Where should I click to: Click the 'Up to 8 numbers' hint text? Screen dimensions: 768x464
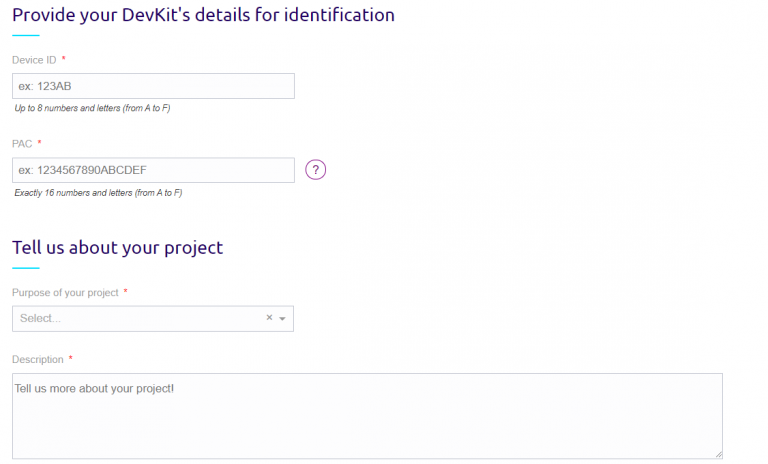[92, 108]
